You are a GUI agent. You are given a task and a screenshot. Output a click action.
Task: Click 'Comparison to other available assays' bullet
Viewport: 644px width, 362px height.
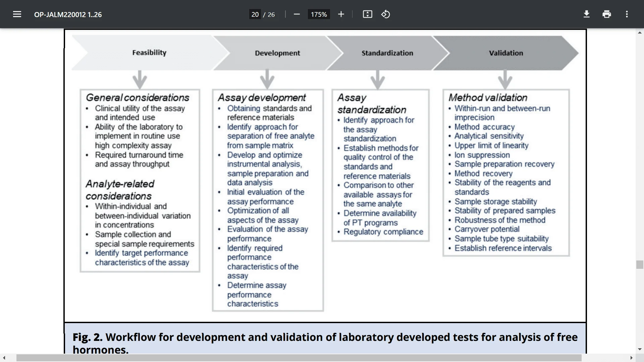click(378, 194)
